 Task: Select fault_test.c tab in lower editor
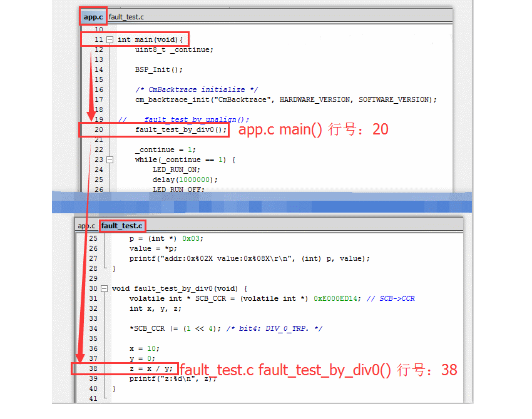pos(121,225)
